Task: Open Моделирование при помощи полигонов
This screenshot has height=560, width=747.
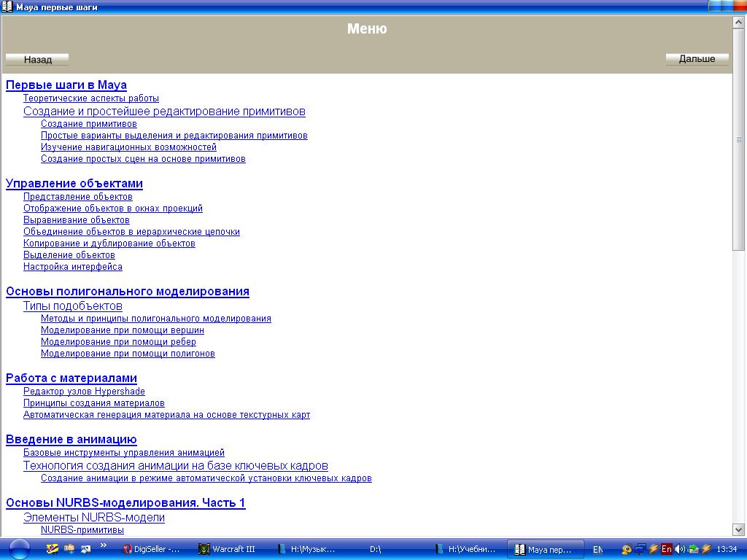Action: click(128, 354)
